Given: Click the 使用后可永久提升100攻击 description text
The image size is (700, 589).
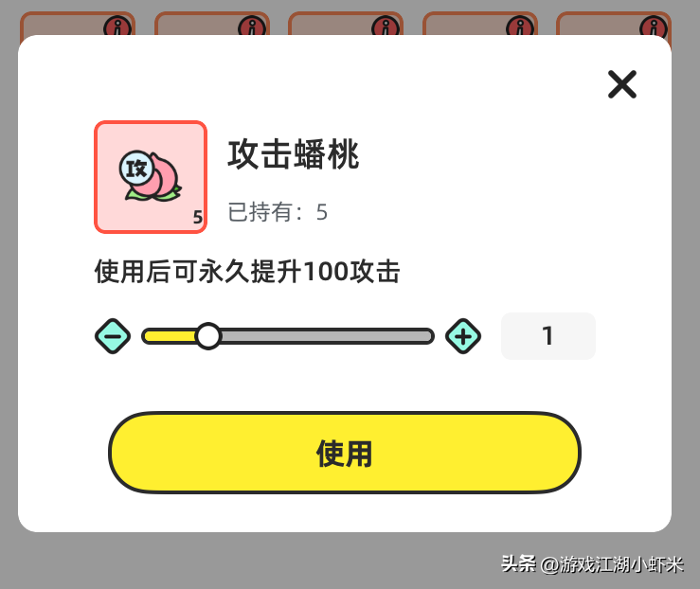Looking at the screenshot, I should pyautogui.click(x=247, y=271).
